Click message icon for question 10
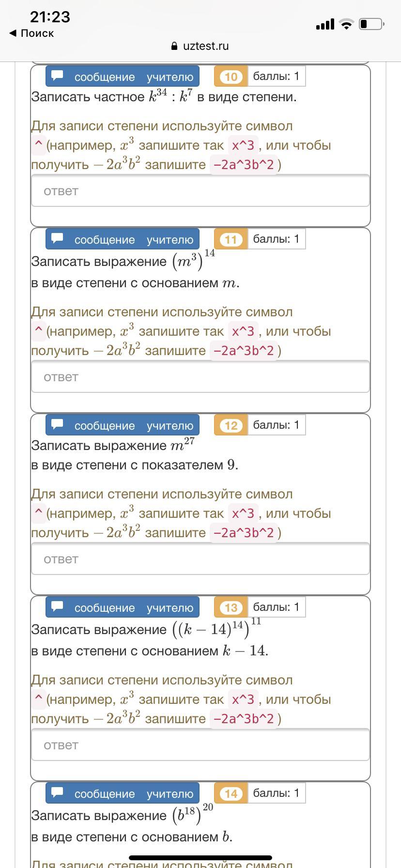 point(58,76)
